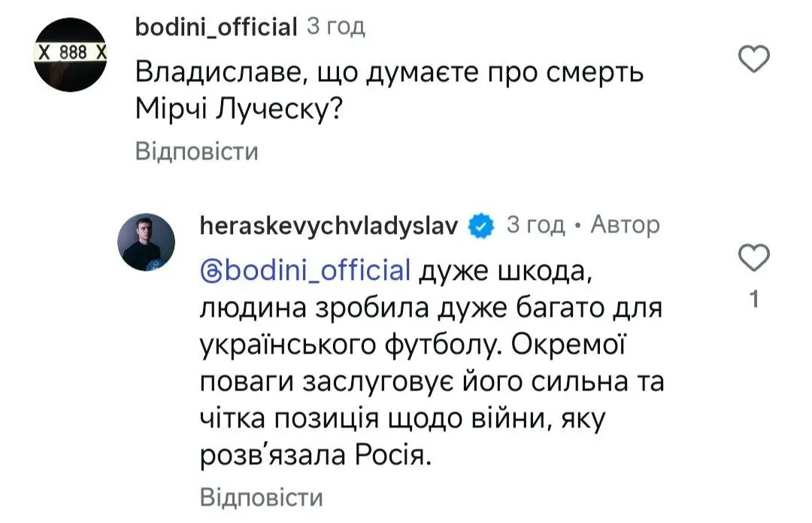Open heraskevychvladyslav's profile picture
Viewport: 812px width, 523px height.
pyautogui.click(x=148, y=242)
